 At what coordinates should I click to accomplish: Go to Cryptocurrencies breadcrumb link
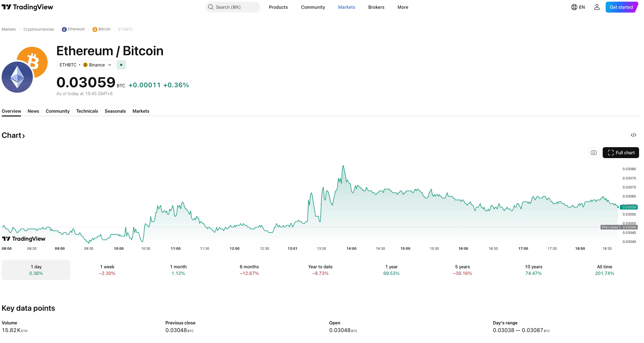[39, 29]
